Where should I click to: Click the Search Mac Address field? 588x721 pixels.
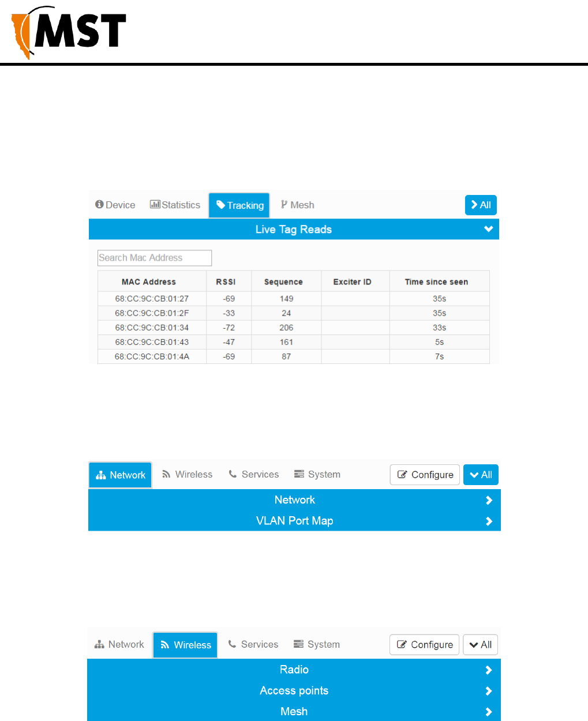155,258
